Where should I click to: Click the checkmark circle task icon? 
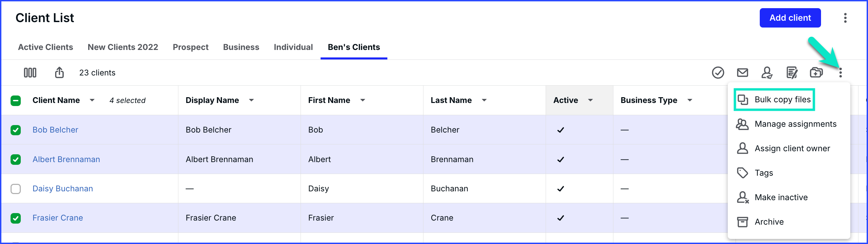pos(718,72)
